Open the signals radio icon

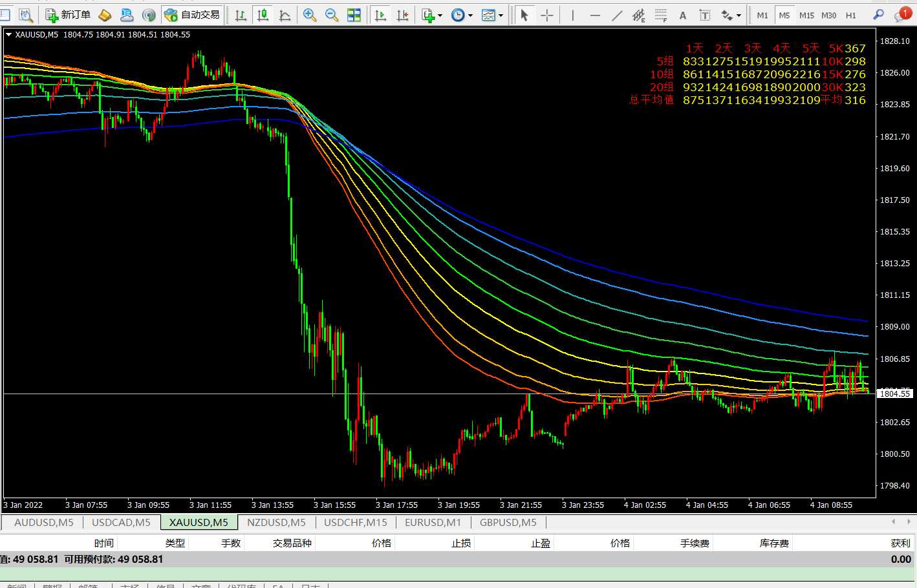tap(149, 15)
